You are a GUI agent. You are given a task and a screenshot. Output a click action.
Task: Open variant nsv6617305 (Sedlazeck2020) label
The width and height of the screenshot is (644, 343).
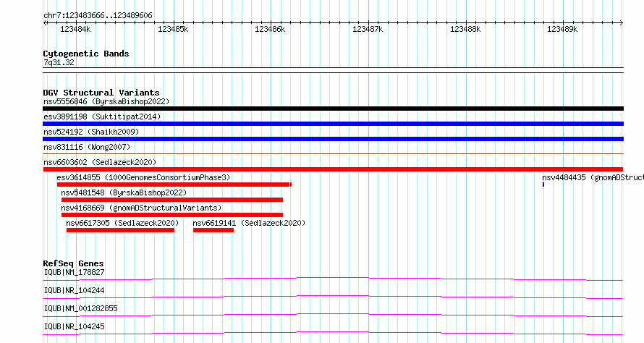click(x=122, y=223)
